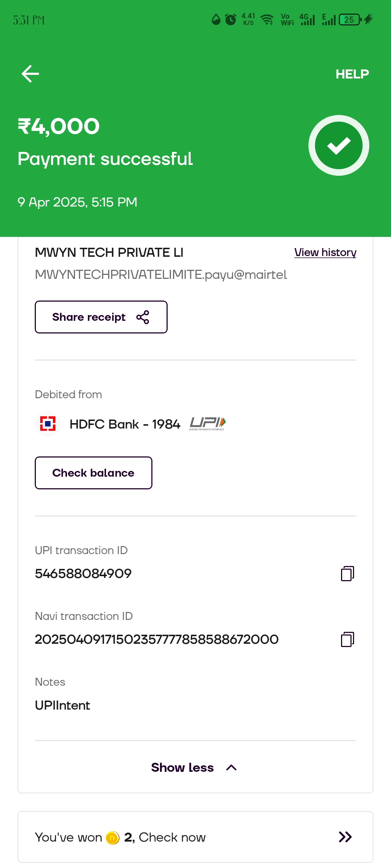Viewport: 391px width, 868px height.
Task: Tap the green success checkmark icon
Action: click(339, 145)
